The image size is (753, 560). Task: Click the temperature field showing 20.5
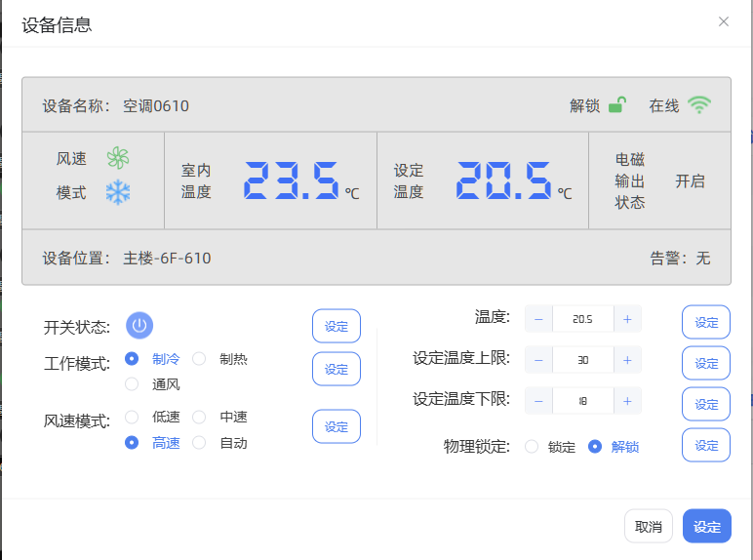point(582,319)
